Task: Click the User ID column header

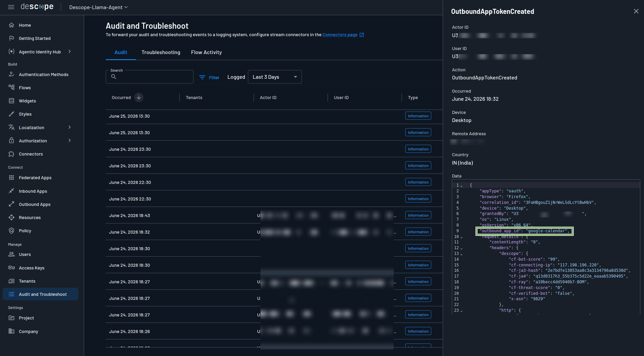Action: pyautogui.click(x=341, y=98)
